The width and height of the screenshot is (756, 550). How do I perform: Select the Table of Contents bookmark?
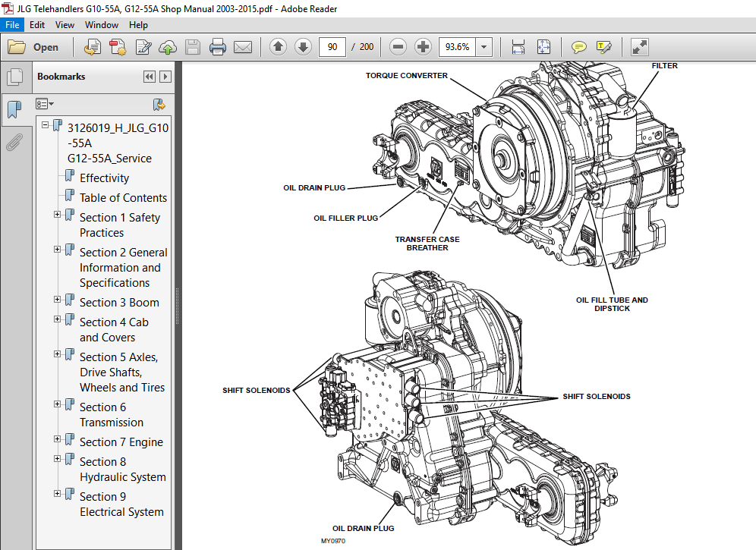click(x=122, y=197)
